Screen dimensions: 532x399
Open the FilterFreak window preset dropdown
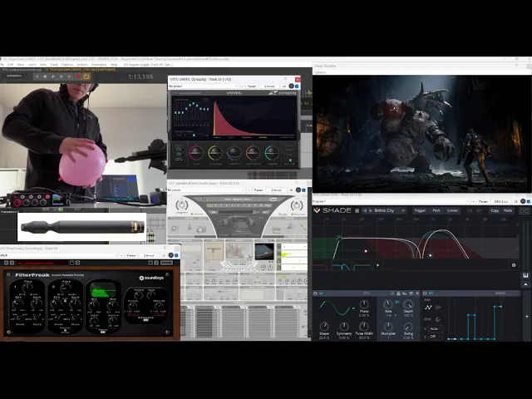click(x=59, y=255)
